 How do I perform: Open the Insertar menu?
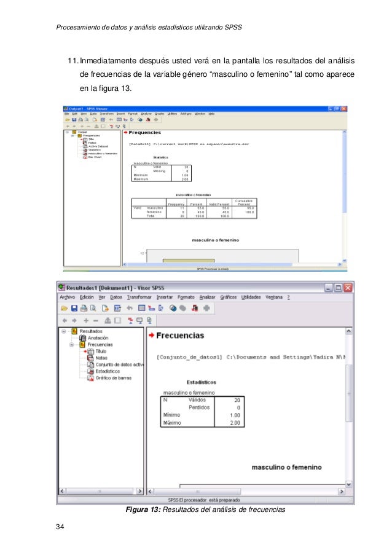pos(165,297)
